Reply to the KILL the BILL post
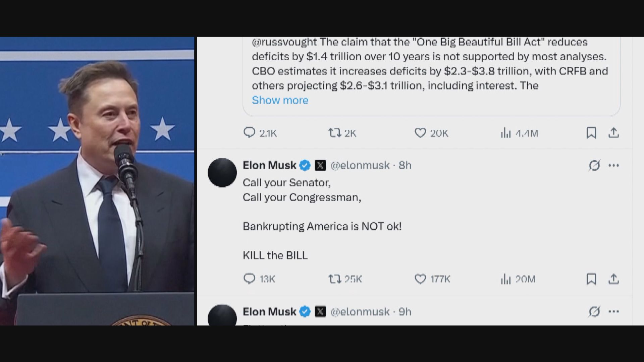The image size is (644, 362). 249,279
